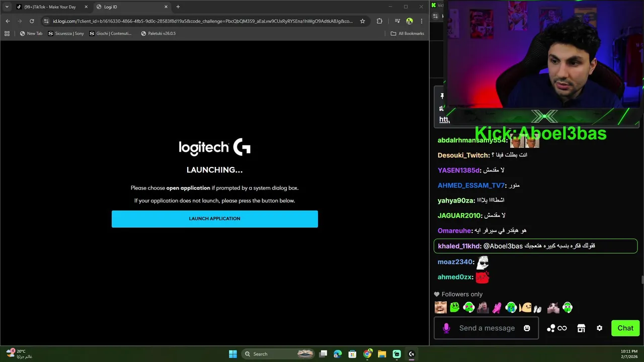The height and width of the screenshot is (362, 644).
Task: Open the tab search dropdown
Action: [7, 7]
